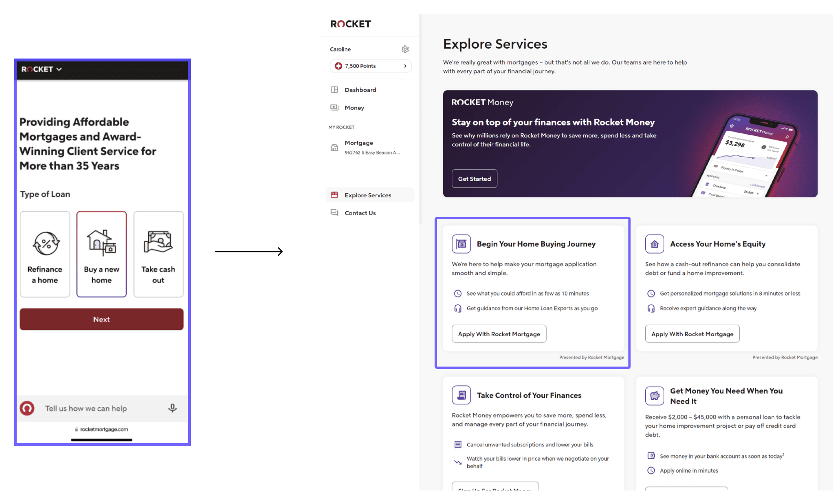
Task: Click the piggy bank personal loan icon
Action: (x=654, y=396)
